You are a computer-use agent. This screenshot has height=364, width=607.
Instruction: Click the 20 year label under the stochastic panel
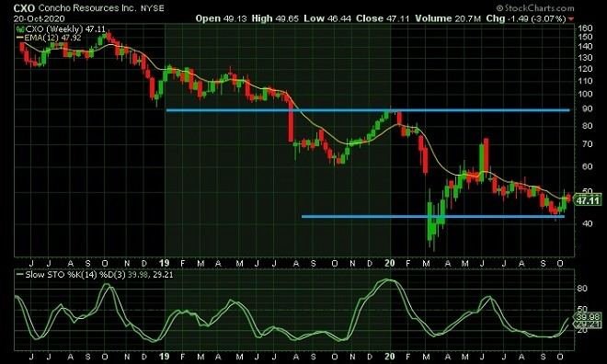click(x=390, y=357)
